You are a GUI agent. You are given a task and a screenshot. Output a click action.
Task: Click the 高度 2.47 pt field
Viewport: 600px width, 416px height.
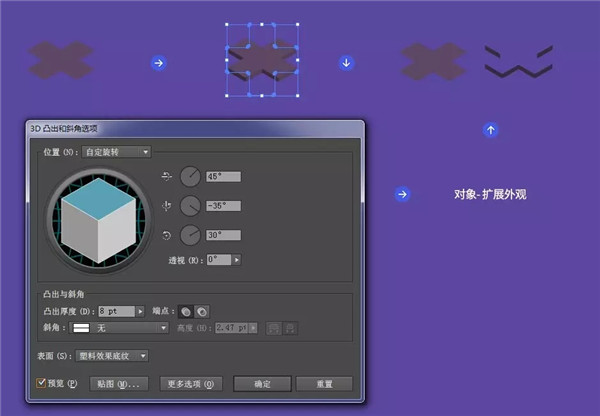(x=232, y=328)
